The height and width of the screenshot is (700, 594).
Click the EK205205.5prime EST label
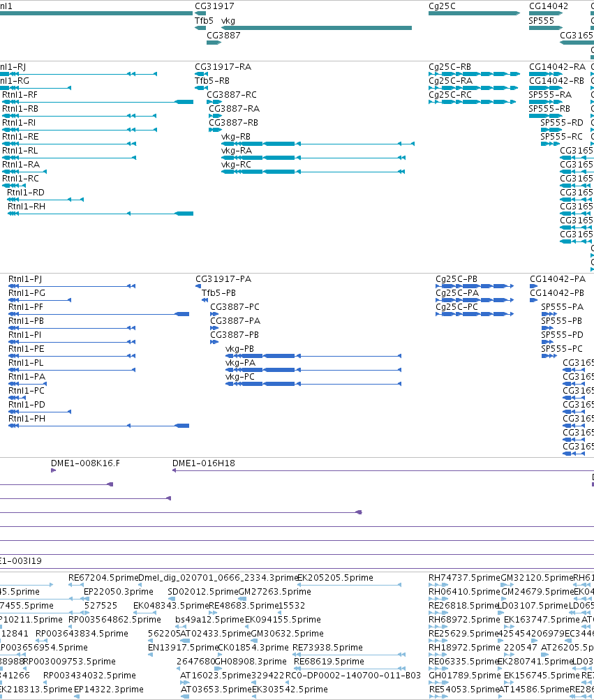click(x=335, y=578)
